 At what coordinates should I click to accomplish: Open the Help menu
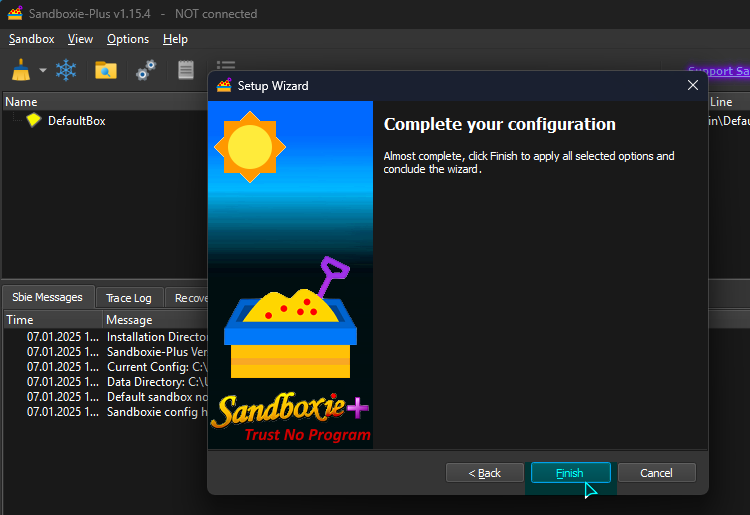[175, 39]
